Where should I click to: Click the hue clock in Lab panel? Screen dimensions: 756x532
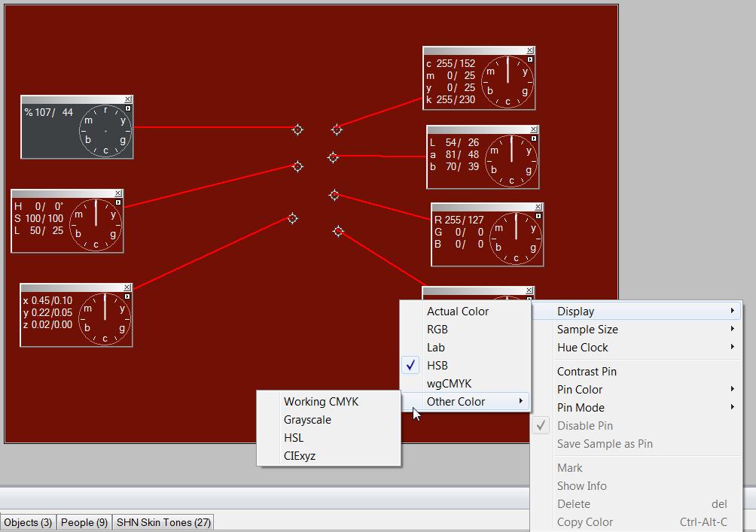(511, 160)
